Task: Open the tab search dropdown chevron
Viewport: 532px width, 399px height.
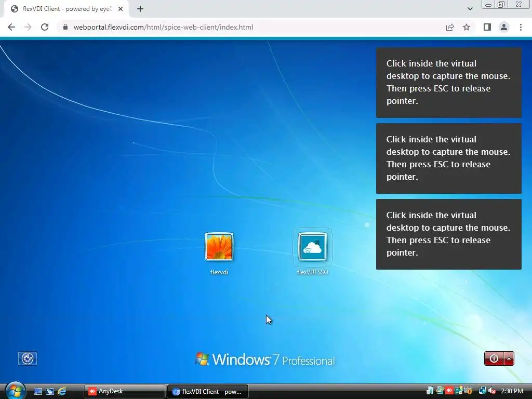Action: point(470,9)
